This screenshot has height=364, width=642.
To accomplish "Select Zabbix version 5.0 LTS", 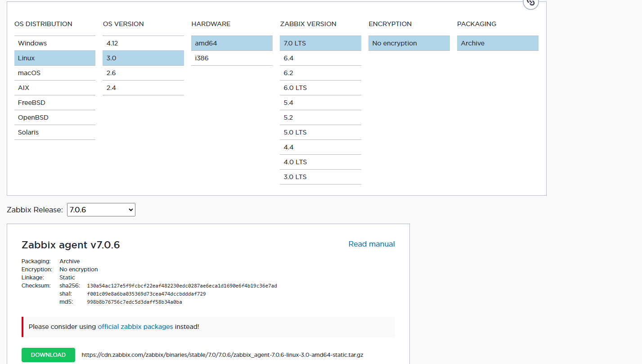I will 320,132.
